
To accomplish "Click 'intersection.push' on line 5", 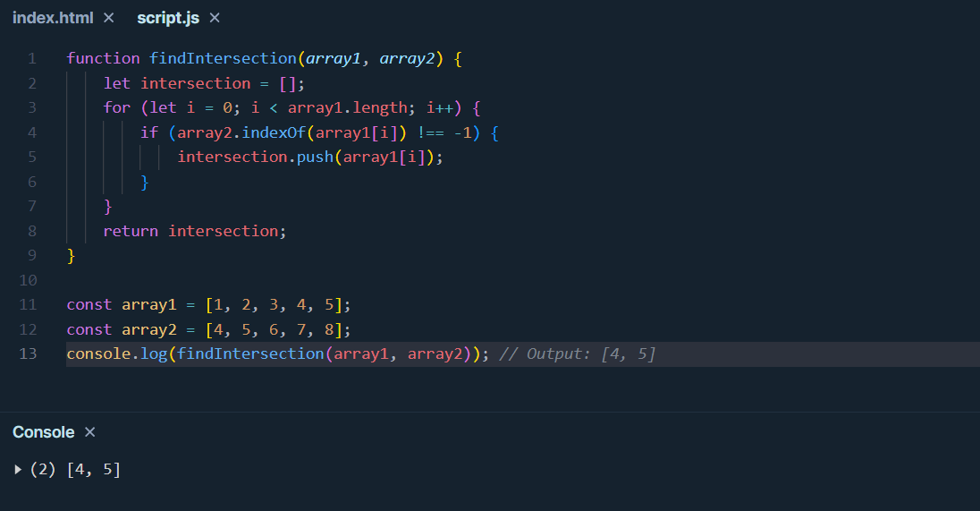I will (256, 157).
